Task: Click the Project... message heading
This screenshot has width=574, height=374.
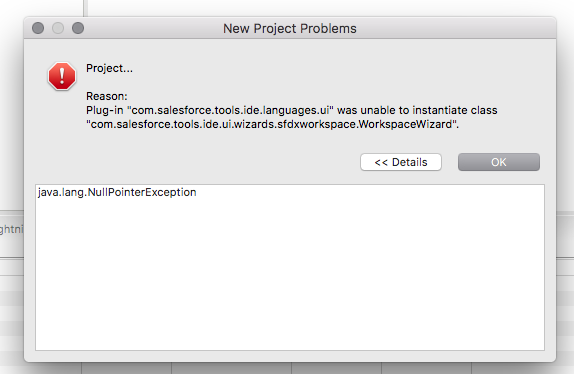Action: click(109, 68)
